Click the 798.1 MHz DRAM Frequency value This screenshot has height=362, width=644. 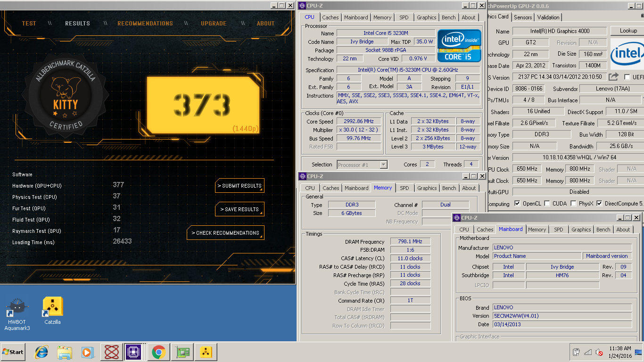(410, 241)
